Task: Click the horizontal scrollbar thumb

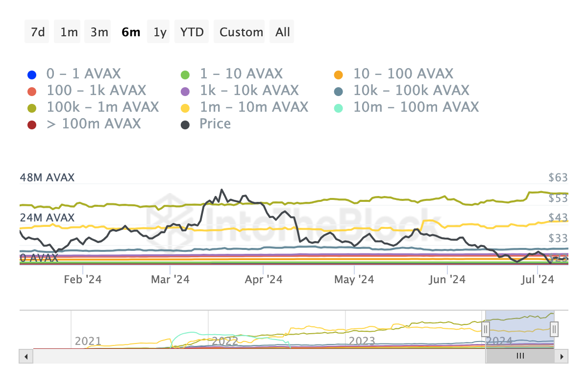Action: point(520,356)
